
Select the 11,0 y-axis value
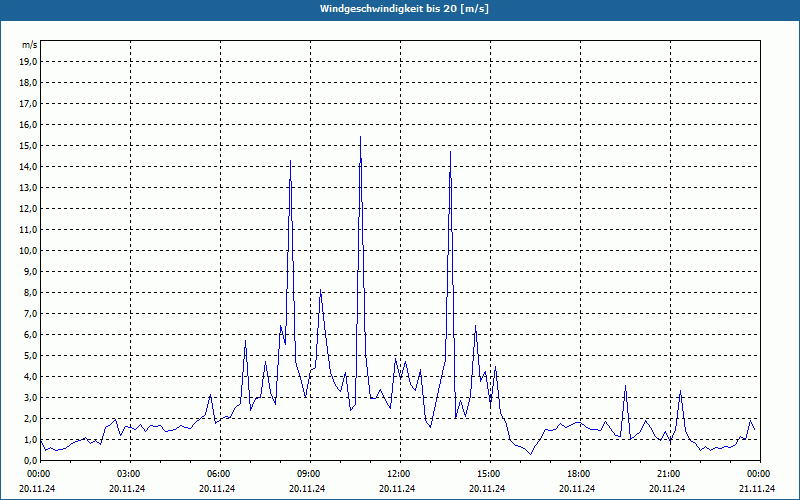pyautogui.click(x=28, y=230)
